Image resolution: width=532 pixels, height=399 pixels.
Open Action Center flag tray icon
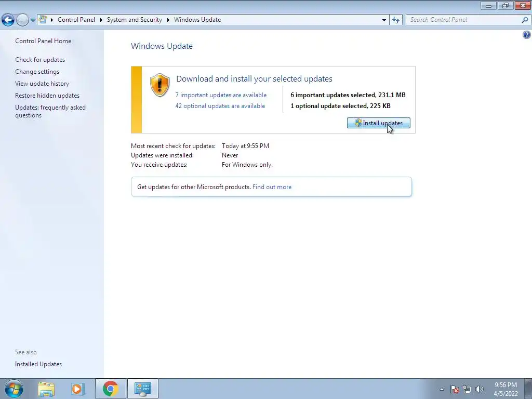(x=455, y=389)
